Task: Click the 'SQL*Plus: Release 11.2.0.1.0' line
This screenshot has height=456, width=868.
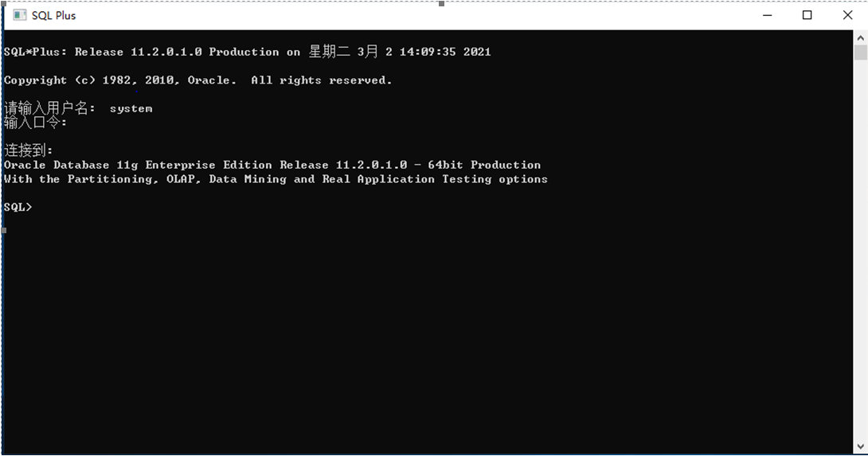Action: click(x=247, y=52)
